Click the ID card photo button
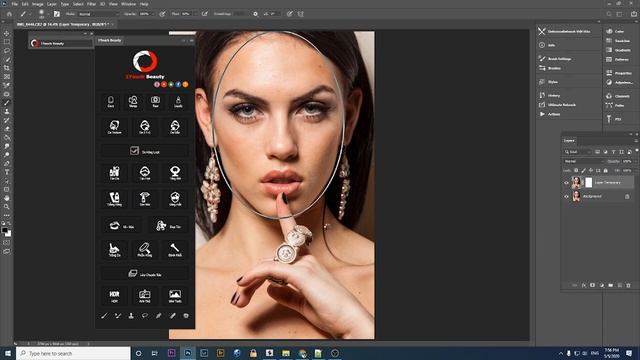This screenshot has height=360, width=640. [144, 296]
